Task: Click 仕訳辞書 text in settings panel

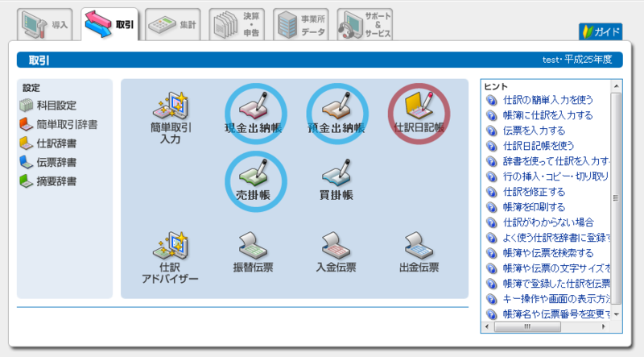Action: point(56,143)
